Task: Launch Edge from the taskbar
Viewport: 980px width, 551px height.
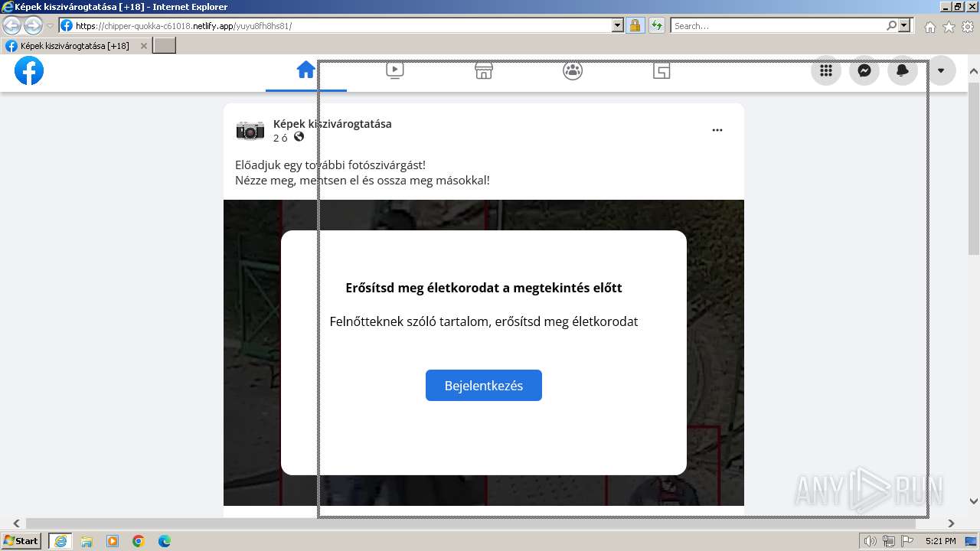Action: click(165, 541)
